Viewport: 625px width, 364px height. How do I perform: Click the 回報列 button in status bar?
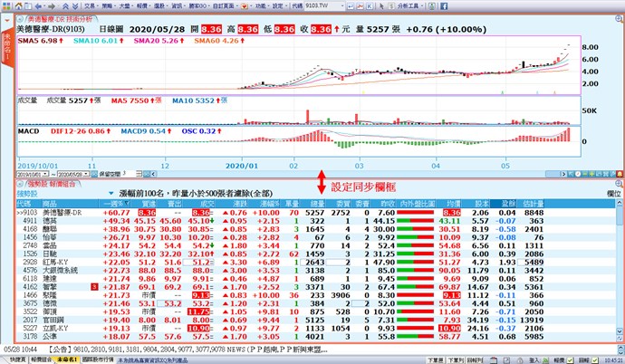click(x=475, y=360)
